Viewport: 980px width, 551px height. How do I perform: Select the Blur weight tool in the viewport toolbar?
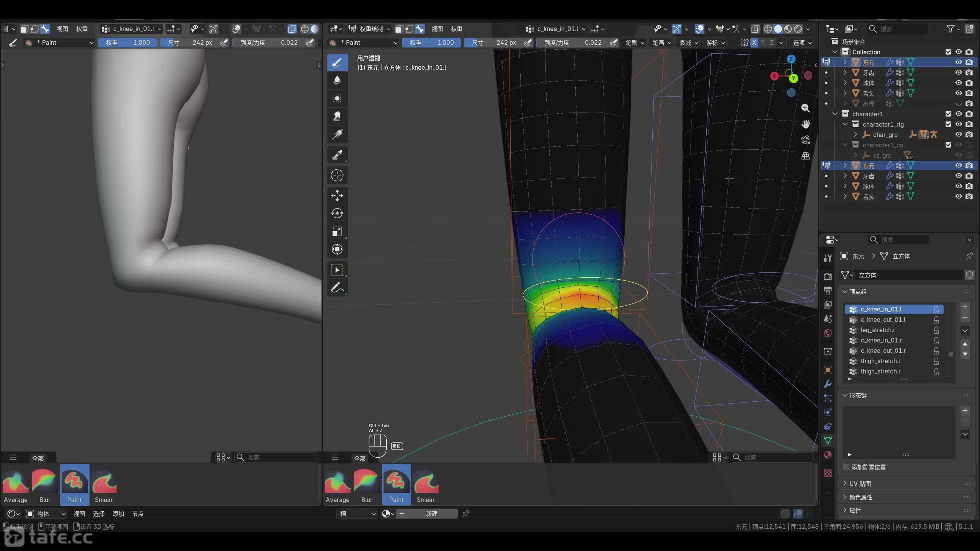337,80
